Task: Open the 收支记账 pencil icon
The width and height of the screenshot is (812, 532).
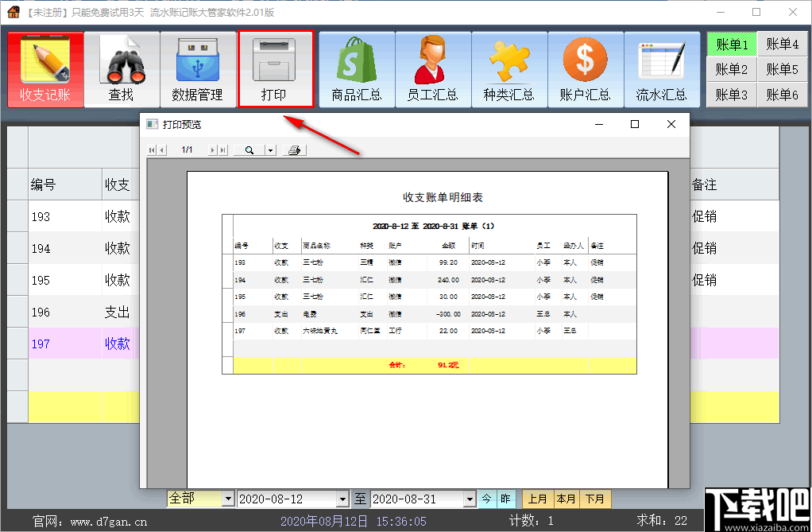Action: coord(45,69)
